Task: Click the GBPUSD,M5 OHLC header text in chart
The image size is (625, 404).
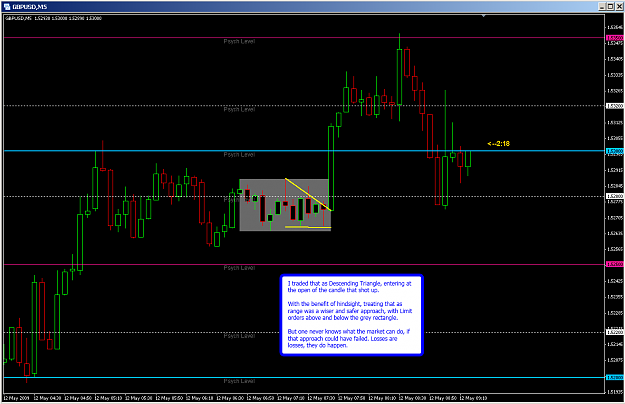Action: click(x=53, y=18)
